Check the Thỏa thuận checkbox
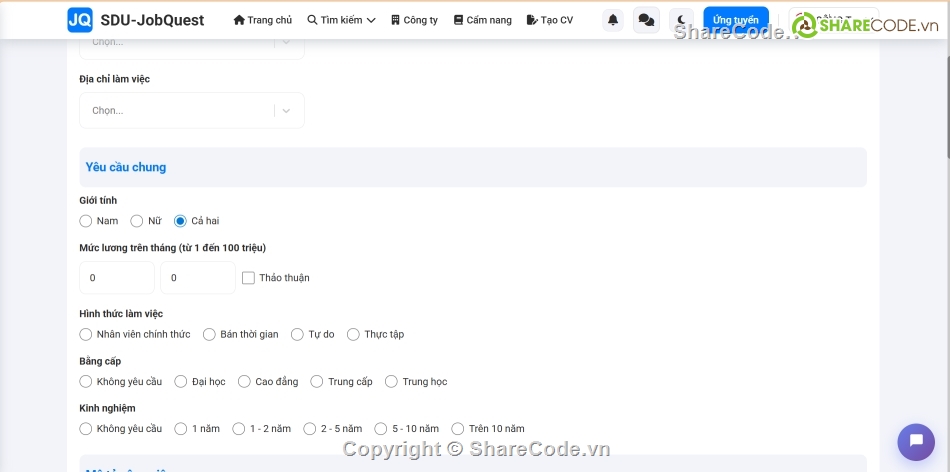Viewport: 950px width, 472px height. tap(248, 278)
